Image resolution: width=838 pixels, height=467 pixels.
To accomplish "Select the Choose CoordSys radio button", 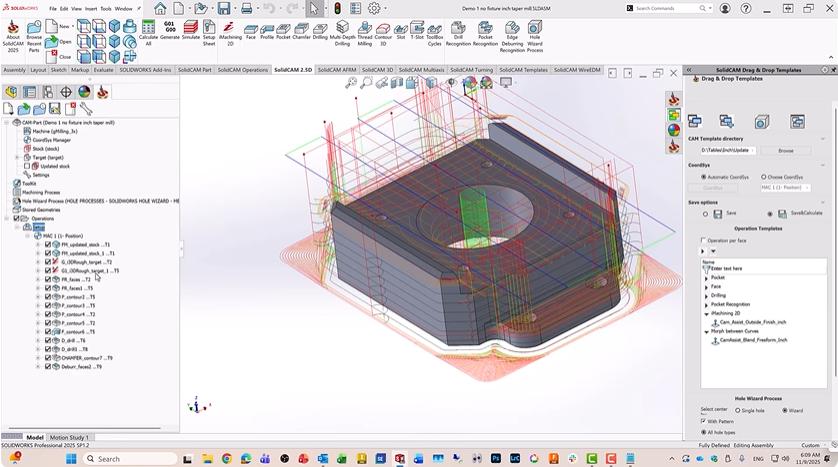I will 764,177.
